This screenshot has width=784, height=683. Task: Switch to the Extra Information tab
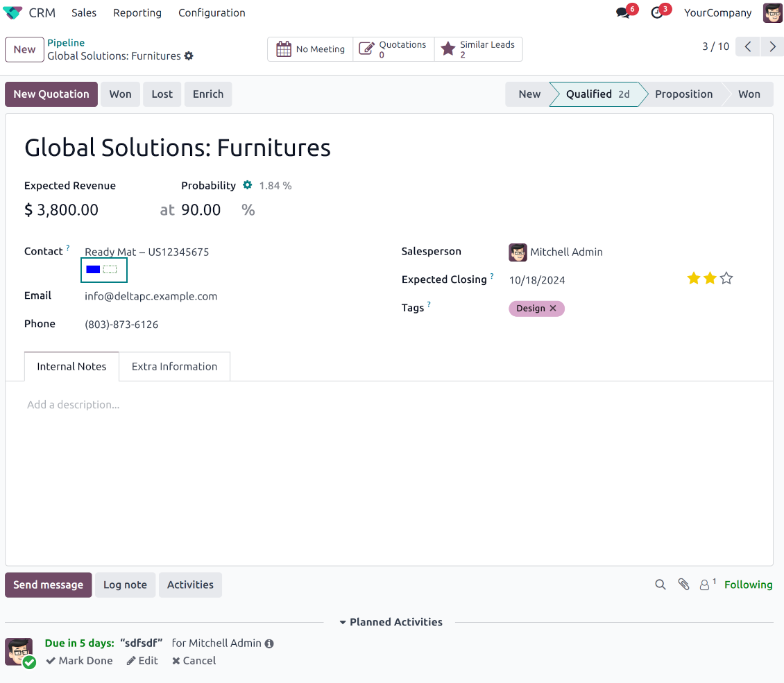pos(174,367)
